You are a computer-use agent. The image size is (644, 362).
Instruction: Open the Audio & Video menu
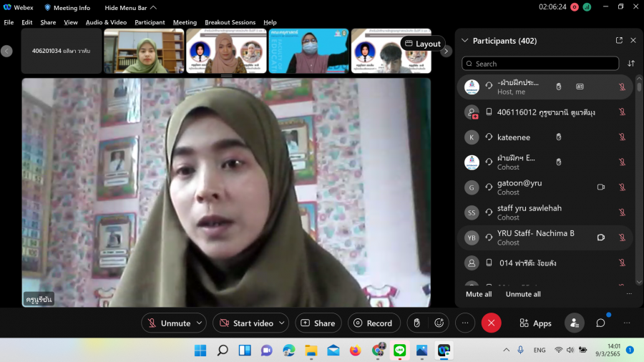click(106, 22)
